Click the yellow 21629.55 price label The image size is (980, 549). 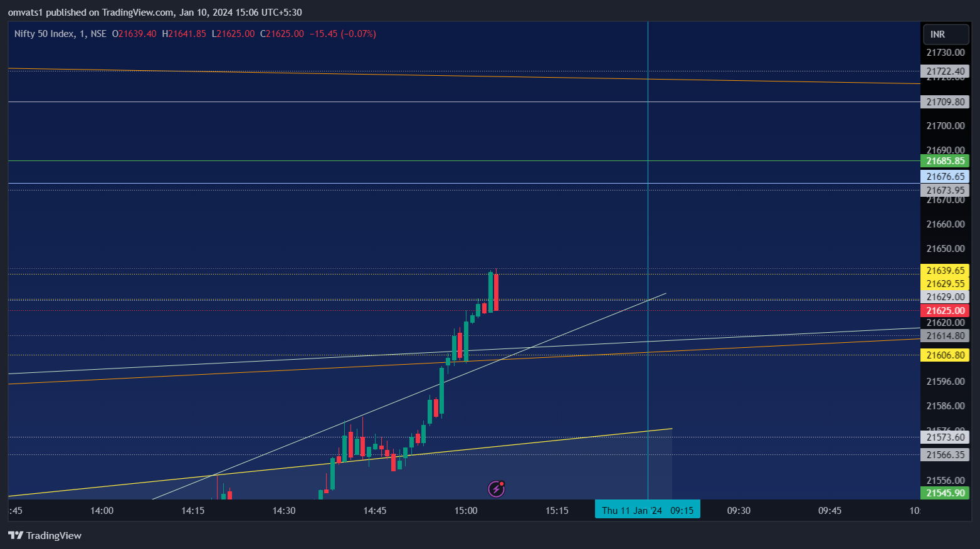pyautogui.click(x=945, y=284)
